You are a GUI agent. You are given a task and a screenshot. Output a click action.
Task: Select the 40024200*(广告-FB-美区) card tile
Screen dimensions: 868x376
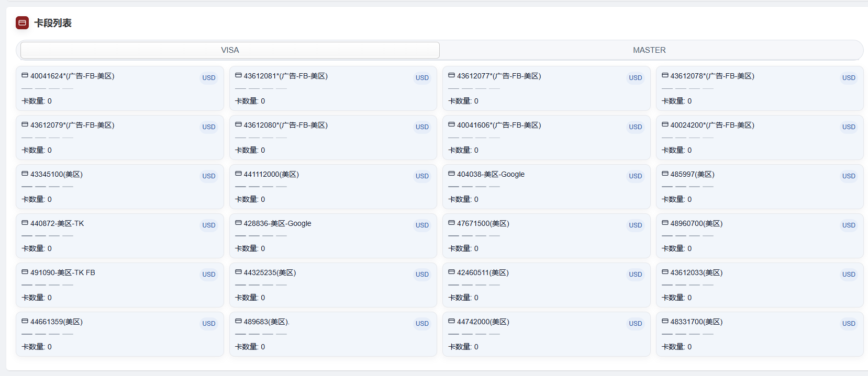[x=759, y=138]
